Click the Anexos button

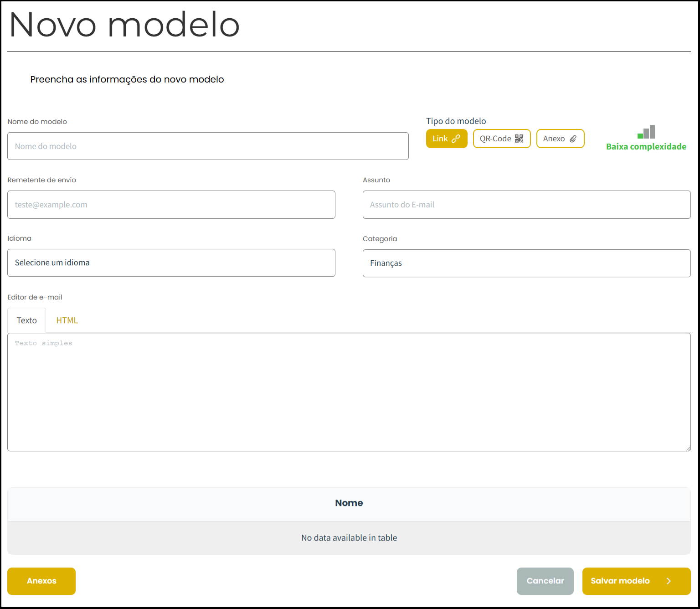click(x=41, y=581)
